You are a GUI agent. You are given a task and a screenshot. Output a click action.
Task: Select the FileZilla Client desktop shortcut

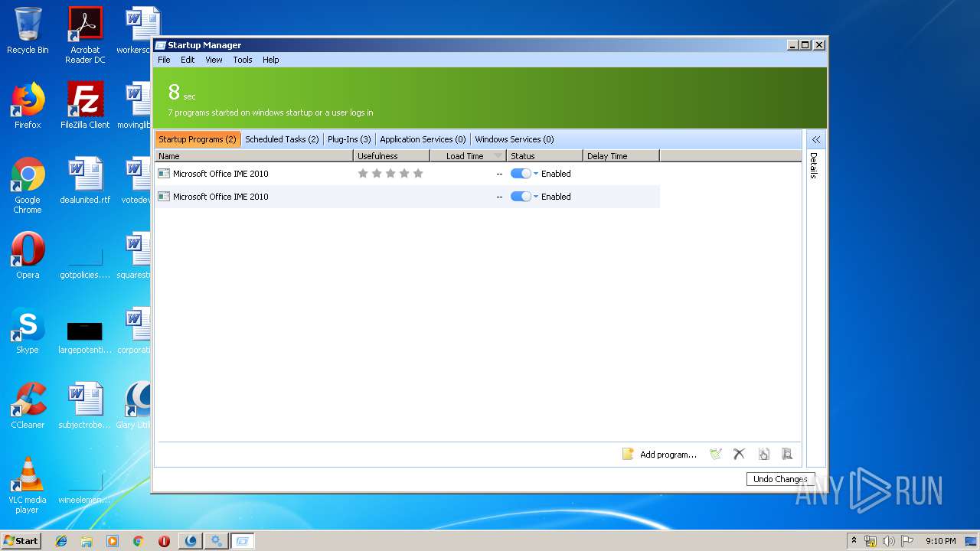pos(85,106)
